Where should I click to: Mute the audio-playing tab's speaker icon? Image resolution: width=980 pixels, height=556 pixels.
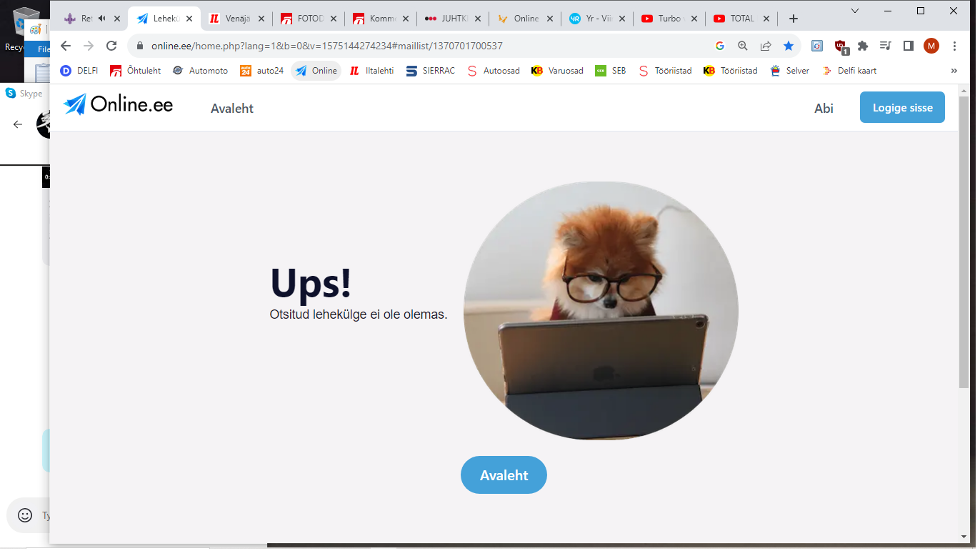pos(102,19)
